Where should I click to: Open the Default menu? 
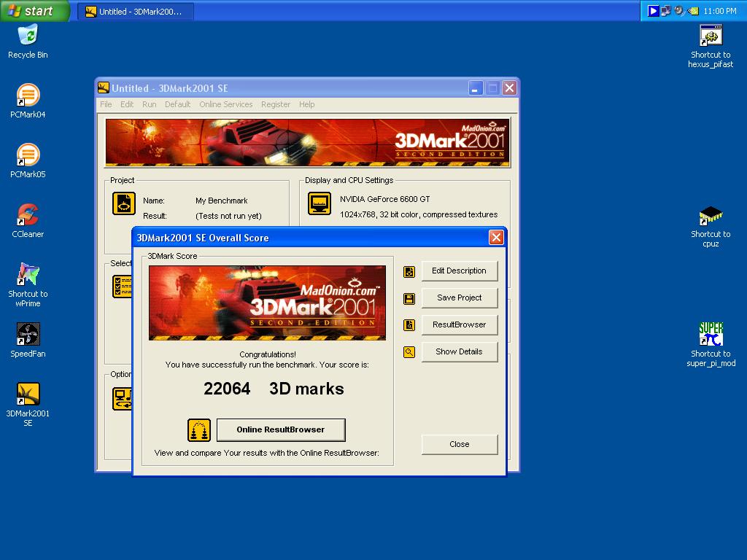[x=178, y=104]
